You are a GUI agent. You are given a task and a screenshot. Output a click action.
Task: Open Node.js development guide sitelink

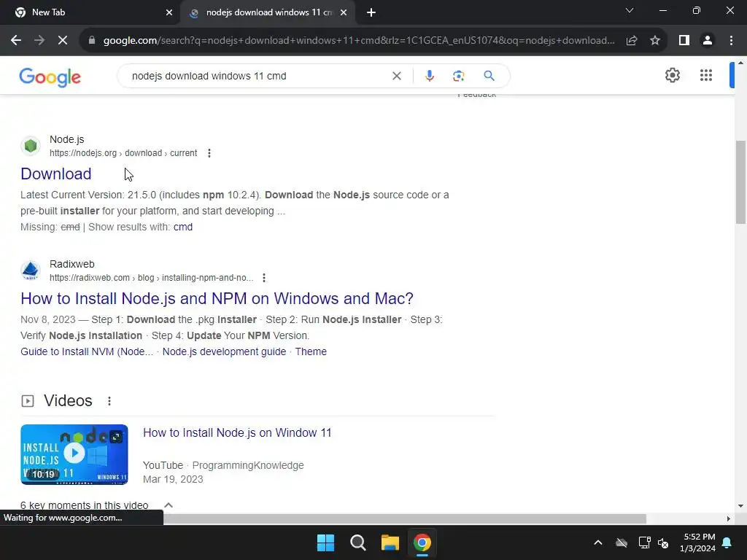[x=224, y=352]
